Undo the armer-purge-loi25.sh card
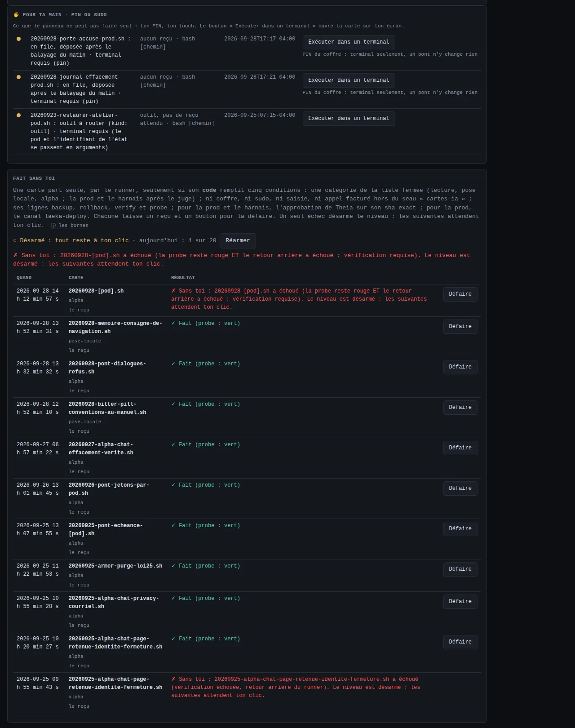This screenshot has width=575, height=728. 460,569
